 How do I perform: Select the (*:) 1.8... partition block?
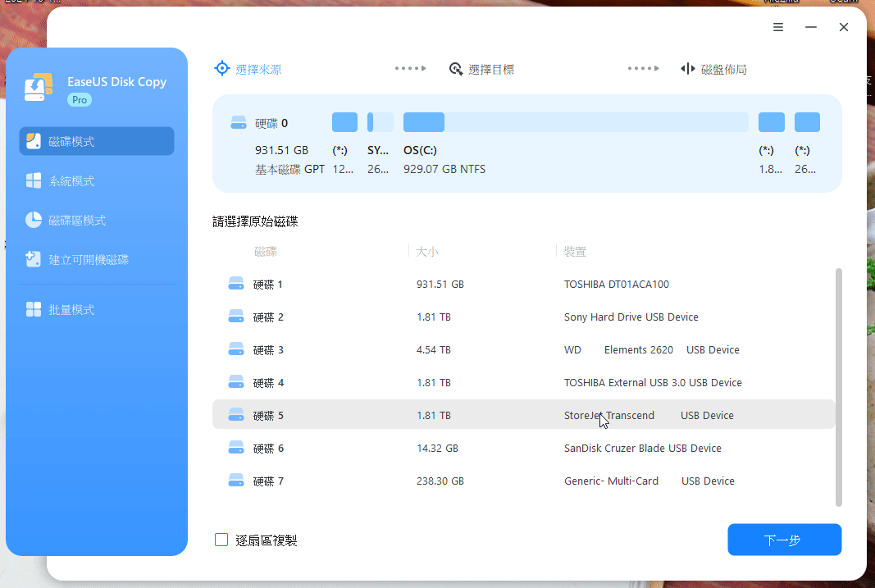coord(771,122)
